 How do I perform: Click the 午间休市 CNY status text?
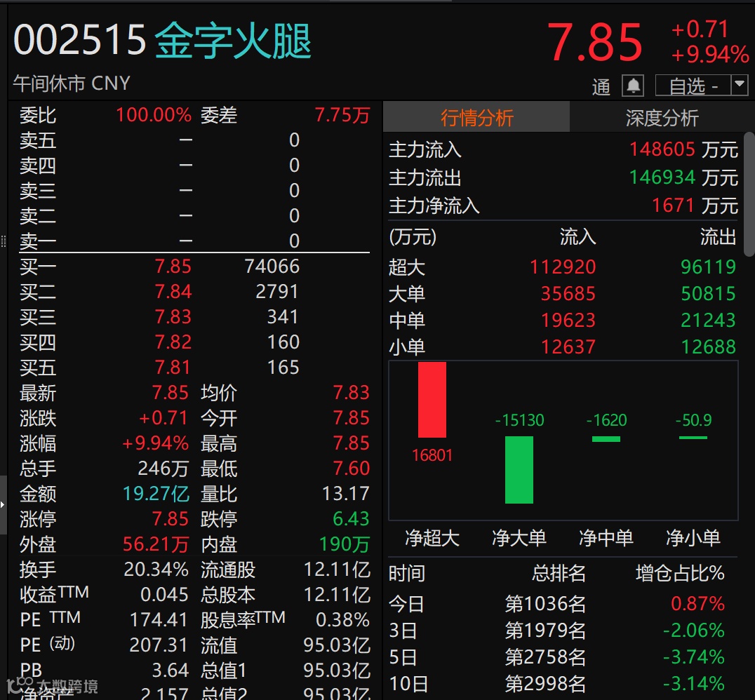(x=72, y=83)
